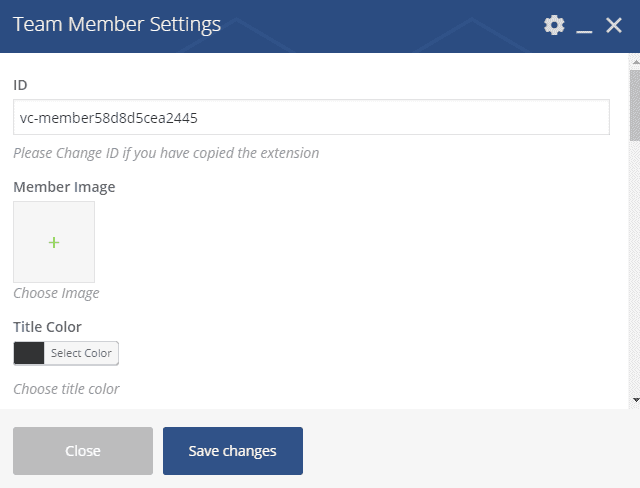Click the Choose Image hint text

(56, 293)
